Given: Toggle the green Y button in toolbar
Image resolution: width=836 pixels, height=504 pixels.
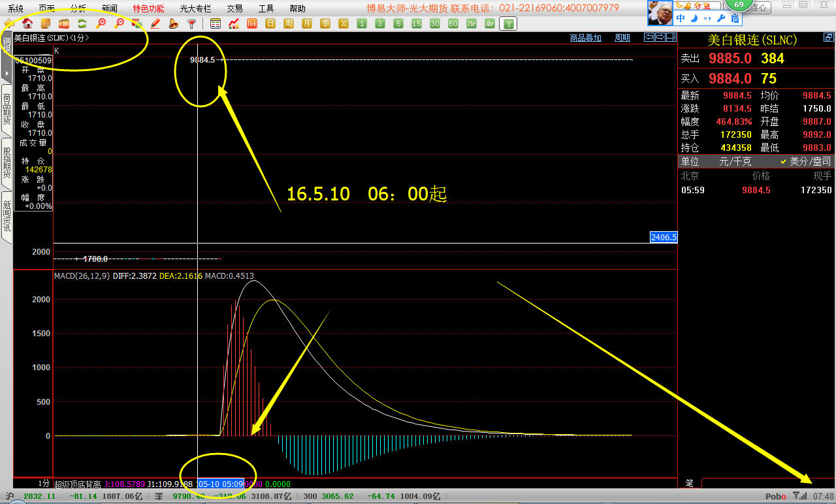Looking at the screenshot, I should (x=509, y=24).
